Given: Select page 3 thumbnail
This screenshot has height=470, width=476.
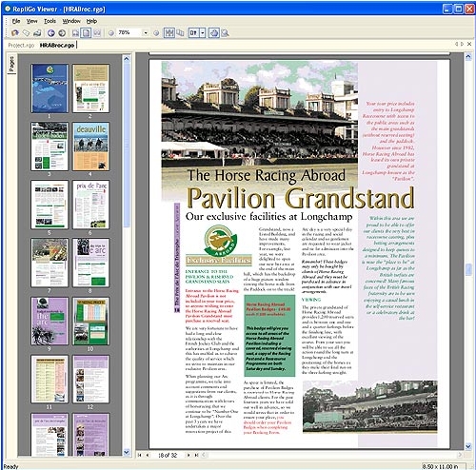Looking at the screenshot, I should pos(50,147).
